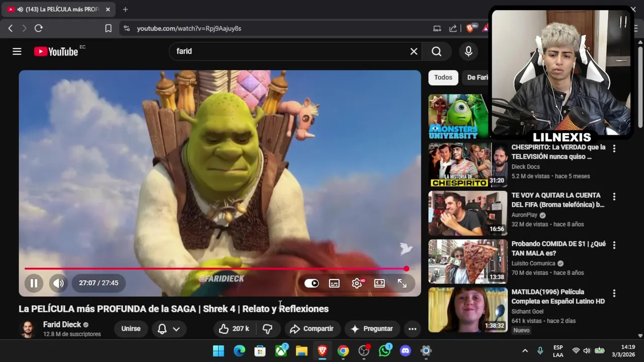Open 'Probando COMIDA DE $1' video

(558, 248)
